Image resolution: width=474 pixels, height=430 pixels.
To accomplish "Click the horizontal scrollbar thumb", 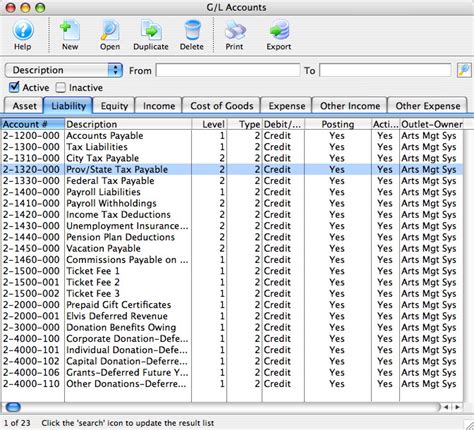I will pyautogui.click(x=13, y=407).
